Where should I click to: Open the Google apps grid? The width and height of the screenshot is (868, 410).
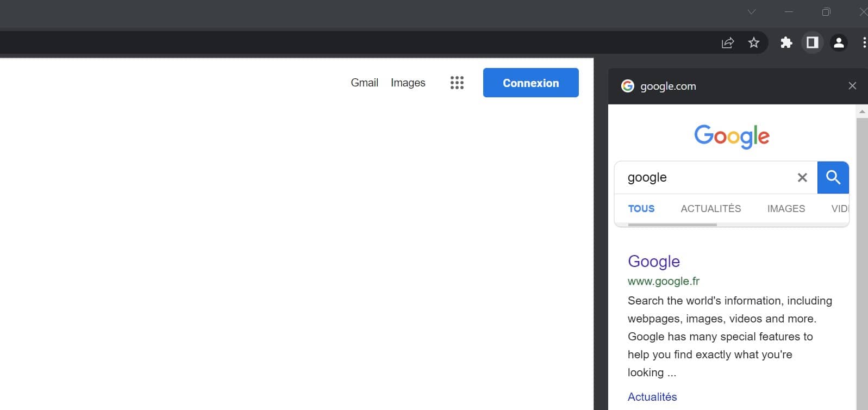(x=457, y=83)
